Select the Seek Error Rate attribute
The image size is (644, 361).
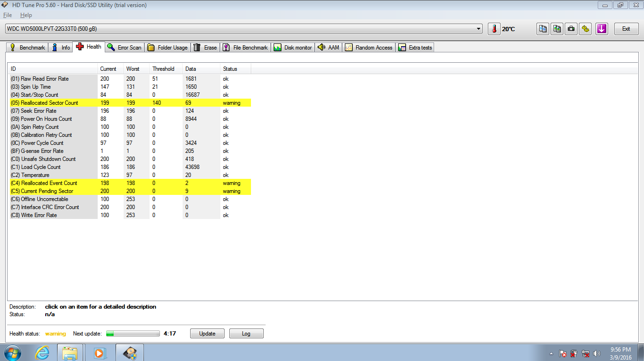129,111
